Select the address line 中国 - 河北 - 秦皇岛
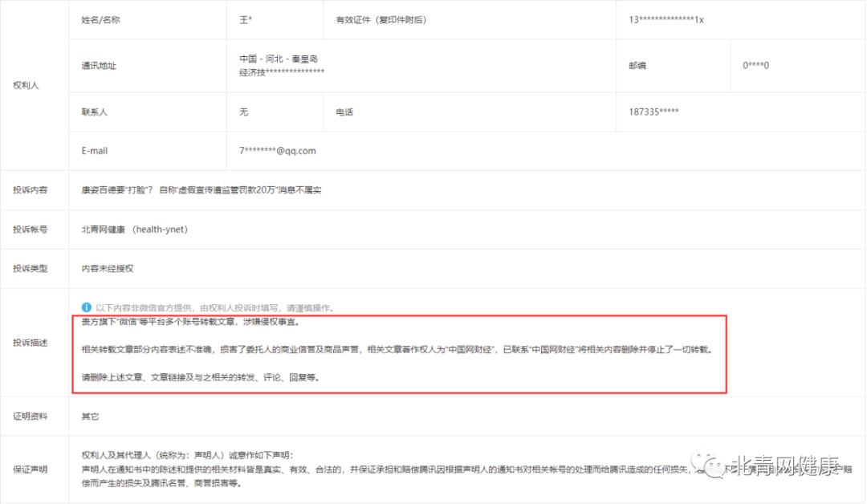The width and height of the screenshot is (867, 504). 279,59
